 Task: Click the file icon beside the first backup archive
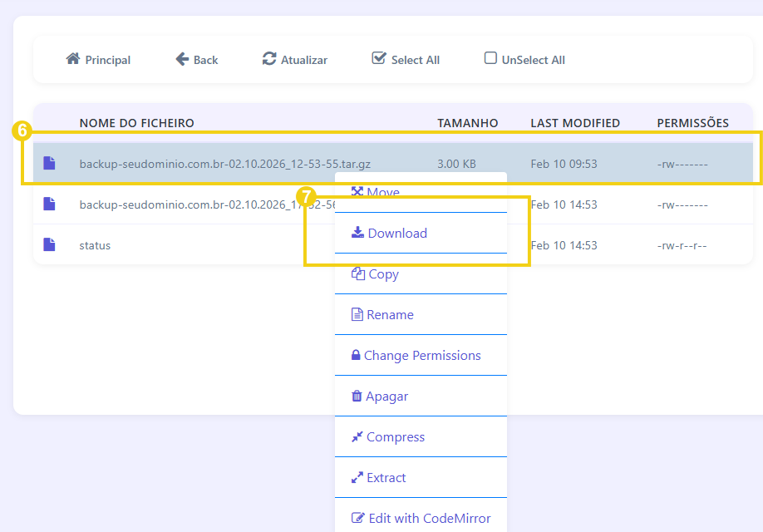(49, 163)
